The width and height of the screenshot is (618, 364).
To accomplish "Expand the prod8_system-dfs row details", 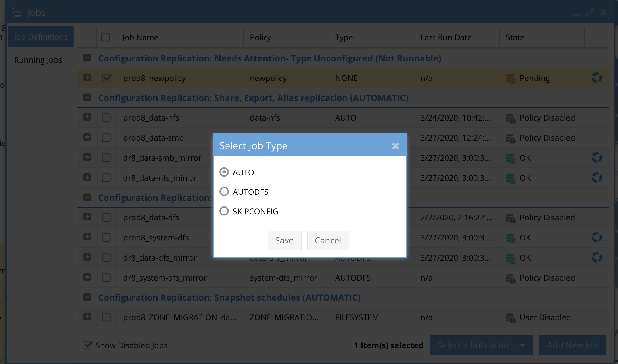I will coord(87,237).
